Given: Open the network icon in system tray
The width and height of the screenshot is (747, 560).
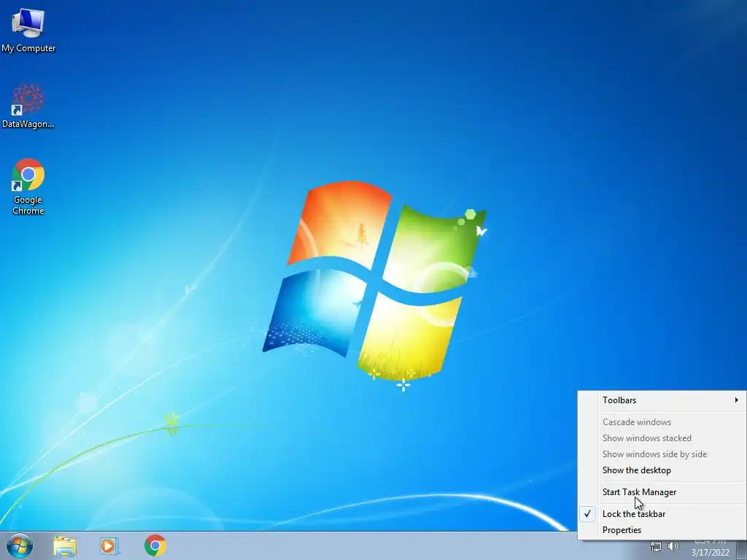Looking at the screenshot, I should [x=656, y=547].
